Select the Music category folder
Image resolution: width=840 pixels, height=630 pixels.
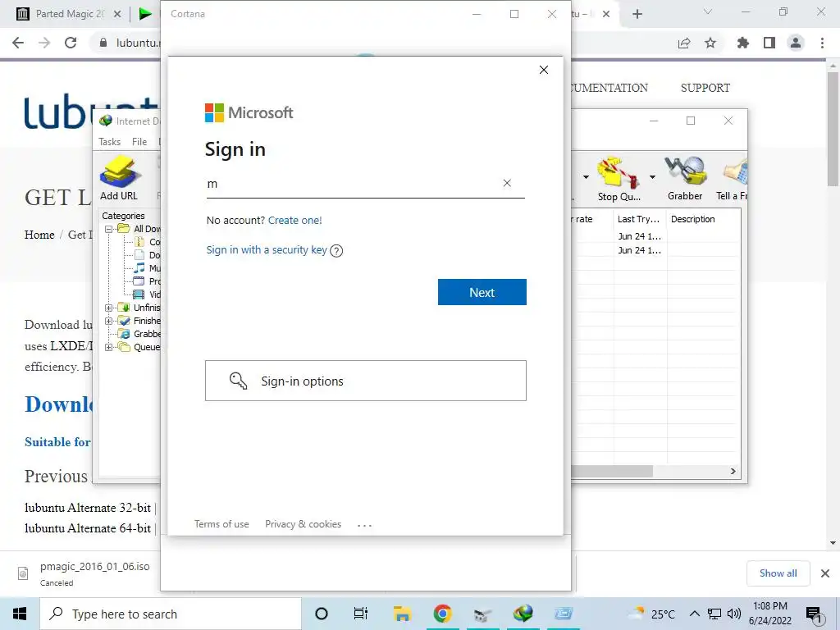point(146,268)
